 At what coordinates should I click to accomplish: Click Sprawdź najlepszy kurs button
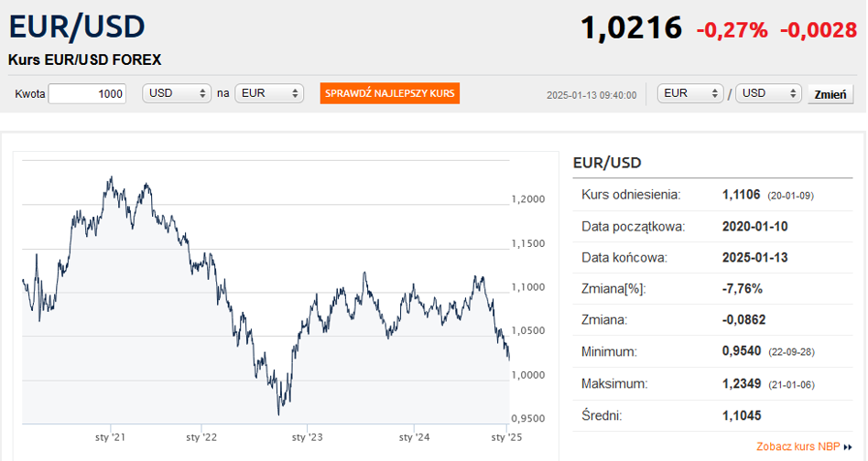point(390,93)
